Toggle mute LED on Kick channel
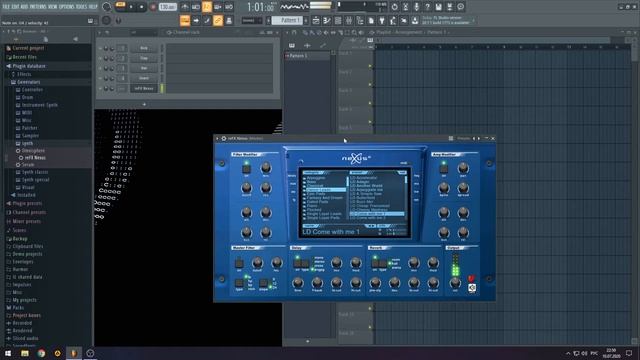640x360 pixels. point(100,48)
